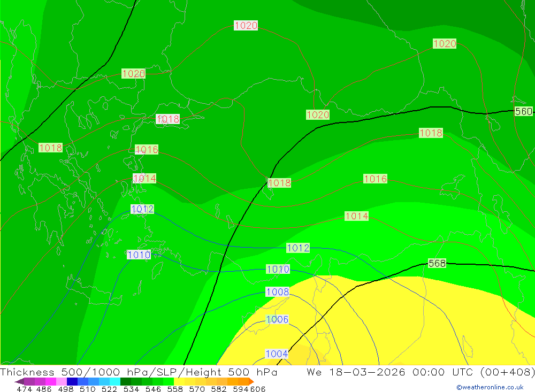Click the legend value 522

coord(109,389)
